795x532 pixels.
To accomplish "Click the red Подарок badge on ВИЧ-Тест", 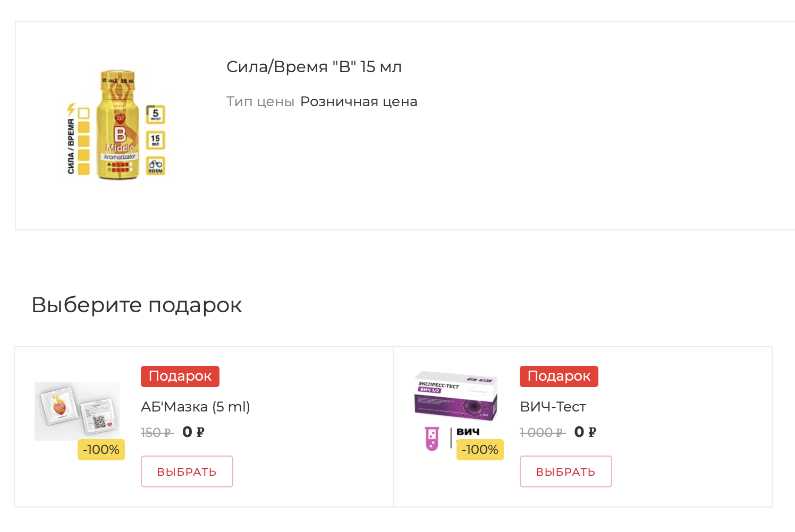I will tap(559, 376).
